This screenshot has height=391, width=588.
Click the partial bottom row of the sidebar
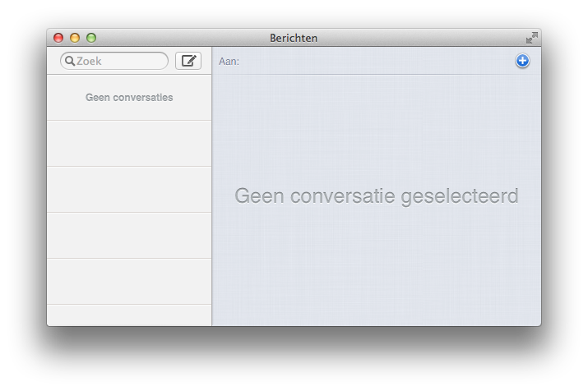(x=129, y=315)
